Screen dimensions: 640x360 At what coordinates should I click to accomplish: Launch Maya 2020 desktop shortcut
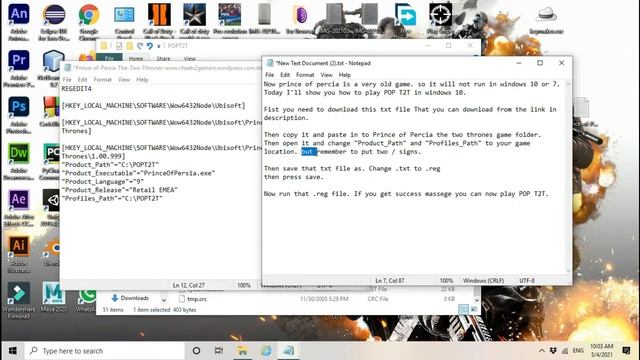53,297
